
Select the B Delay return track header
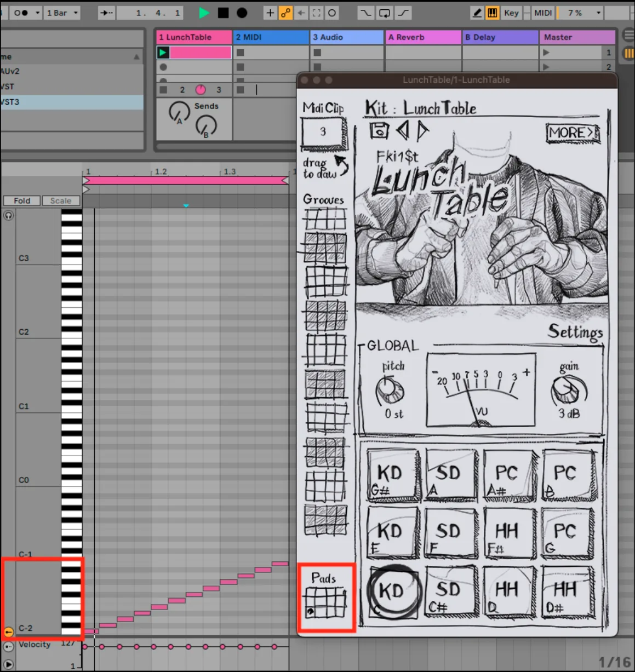(x=501, y=37)
